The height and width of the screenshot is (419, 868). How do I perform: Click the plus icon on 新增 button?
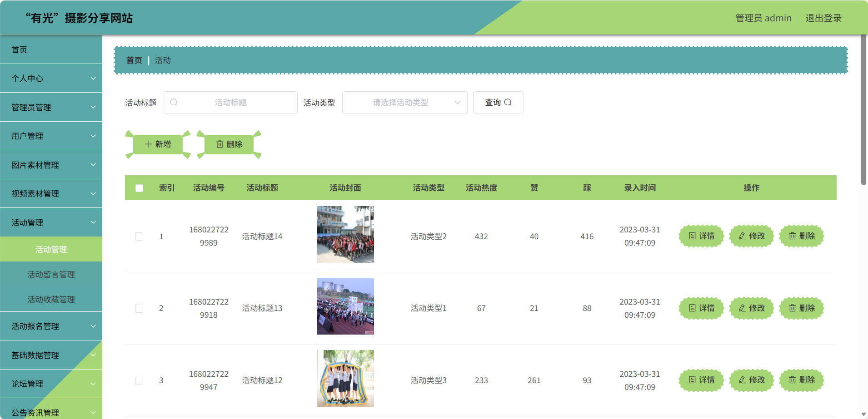pos(149,144)
